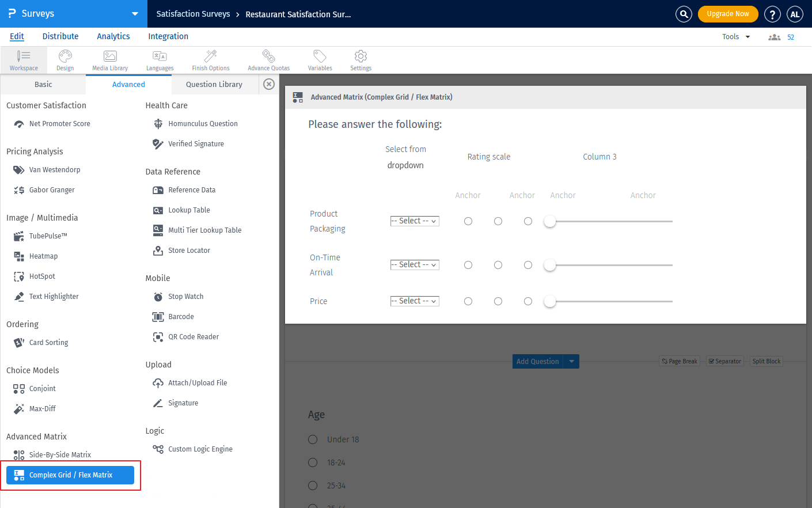Open the Add Question dropdown arrow
Screen dimensions: 812x508
pos(571,362)
